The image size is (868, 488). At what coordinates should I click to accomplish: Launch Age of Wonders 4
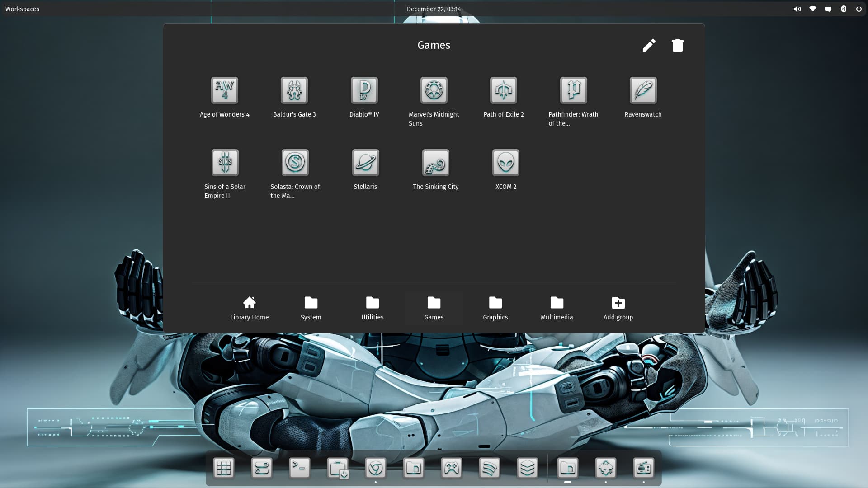coord(225,90)
